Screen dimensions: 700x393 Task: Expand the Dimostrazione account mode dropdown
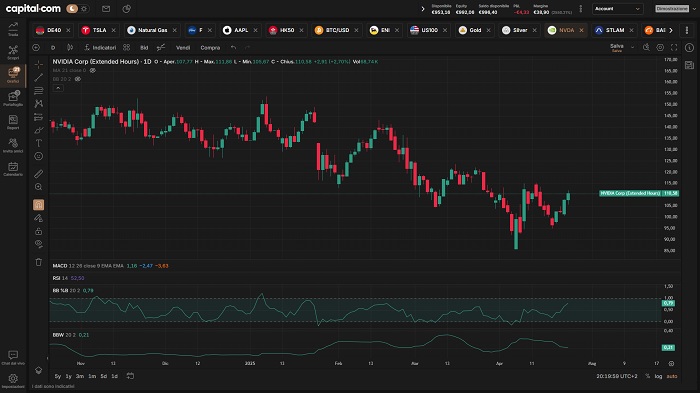click(x=694, y=8)
